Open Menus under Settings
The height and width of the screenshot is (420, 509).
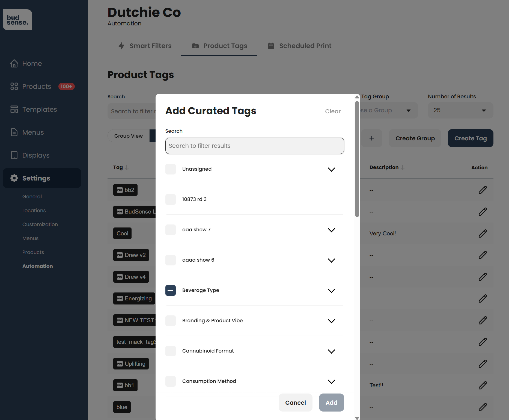point(30,238)
